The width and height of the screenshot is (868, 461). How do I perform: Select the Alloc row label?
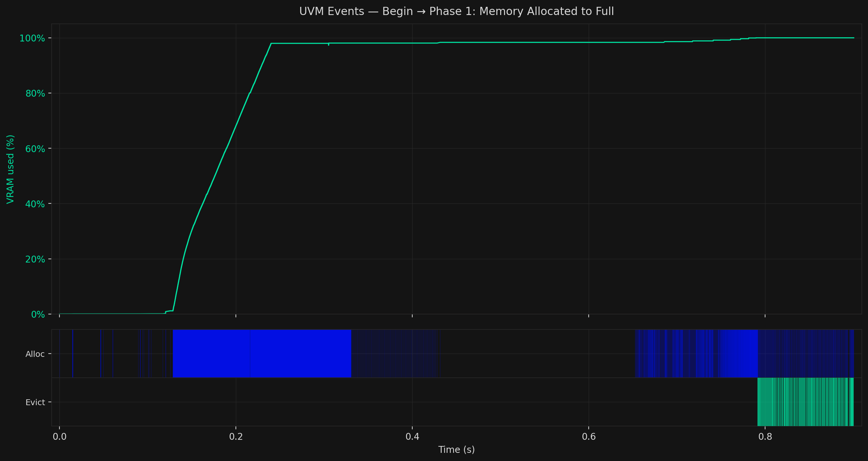click(x=35, y=354)
